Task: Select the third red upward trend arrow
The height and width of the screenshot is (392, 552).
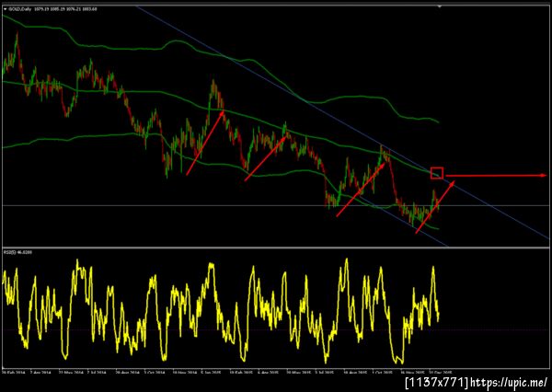Action: (362, 189)
